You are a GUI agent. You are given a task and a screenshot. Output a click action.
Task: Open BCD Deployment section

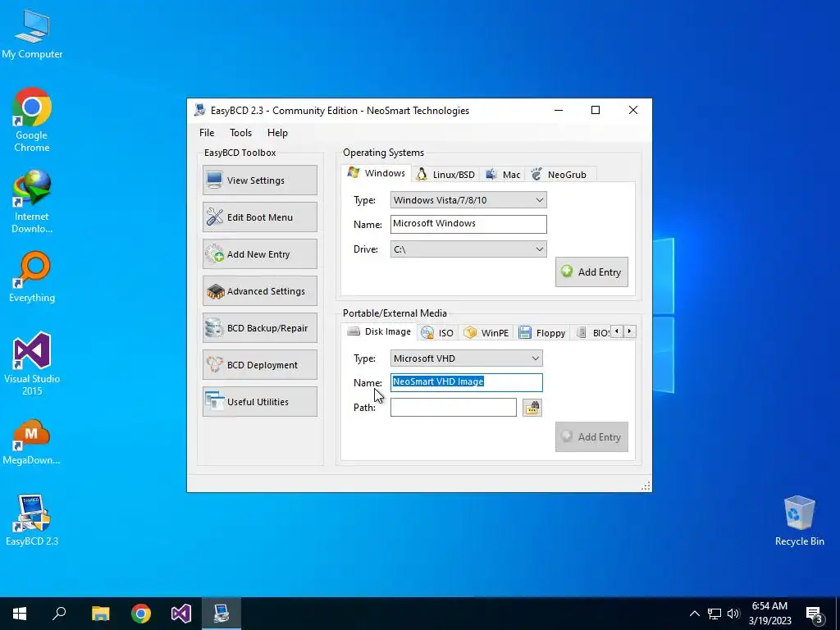pos(260,365)
